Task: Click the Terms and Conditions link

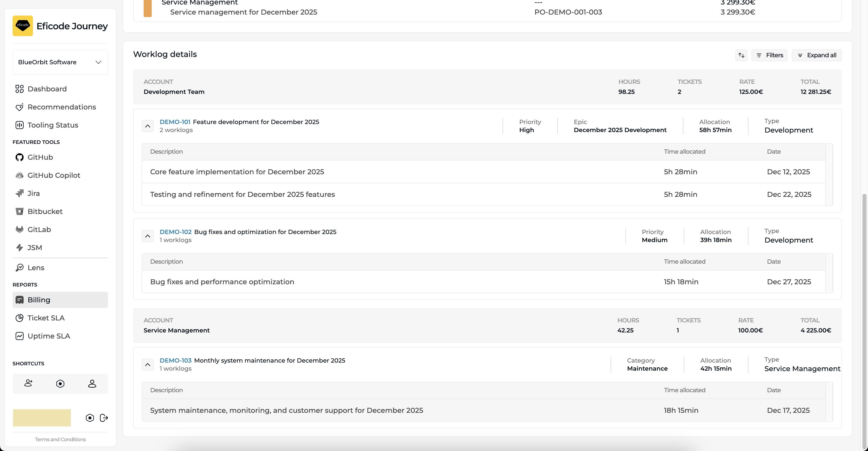Action: tap(60, 439)
